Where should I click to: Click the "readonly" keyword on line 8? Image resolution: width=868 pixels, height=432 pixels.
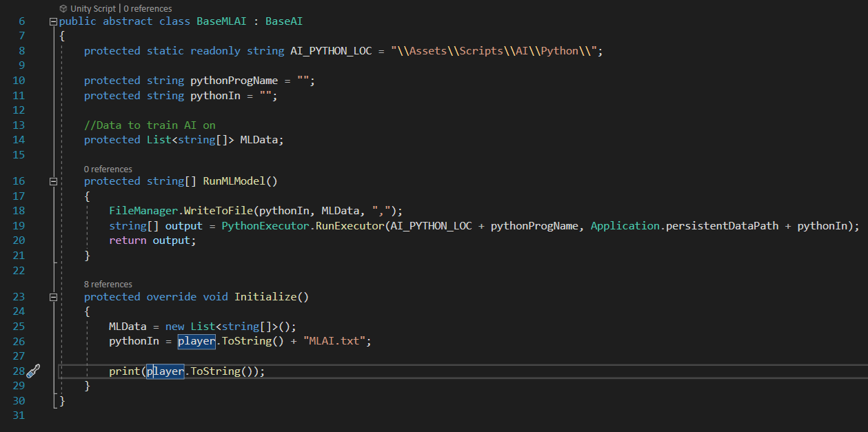tap(216, 51)
